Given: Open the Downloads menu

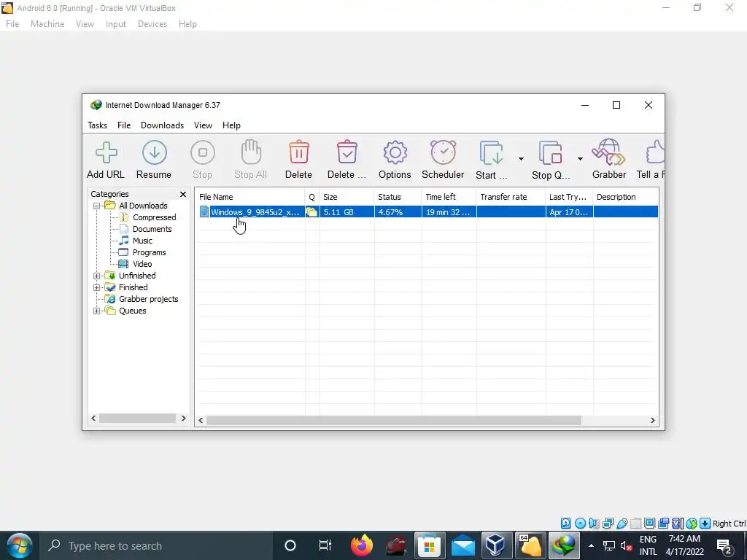Looking at the screenshot, I should (162, 125).
